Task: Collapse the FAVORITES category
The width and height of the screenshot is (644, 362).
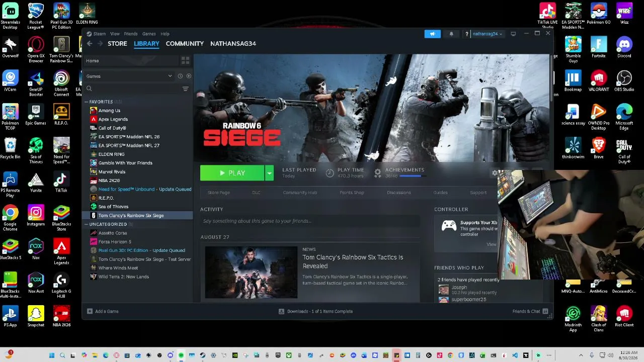Action: pos(86,102)
